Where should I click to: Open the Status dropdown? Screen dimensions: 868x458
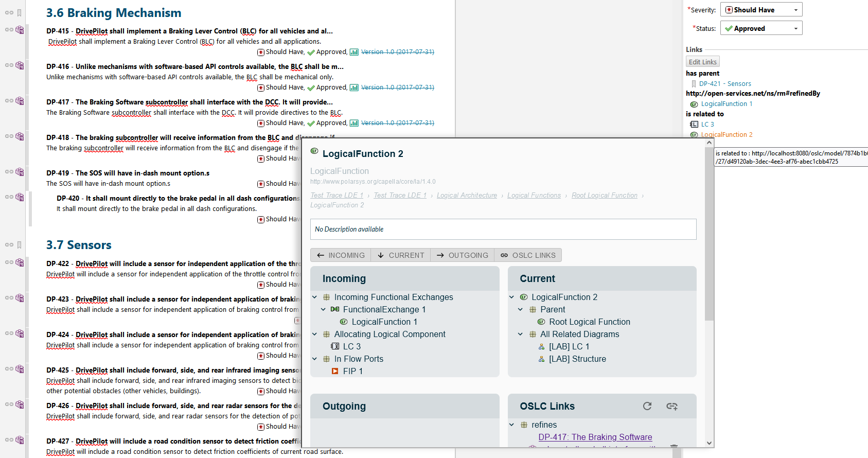(x=761, y=28)
